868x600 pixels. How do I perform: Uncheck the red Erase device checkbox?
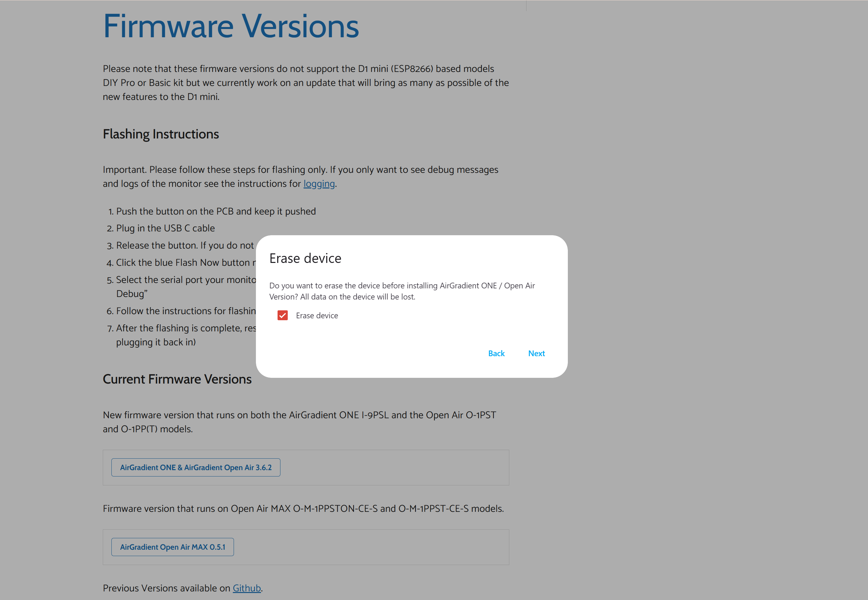[282, 315]
